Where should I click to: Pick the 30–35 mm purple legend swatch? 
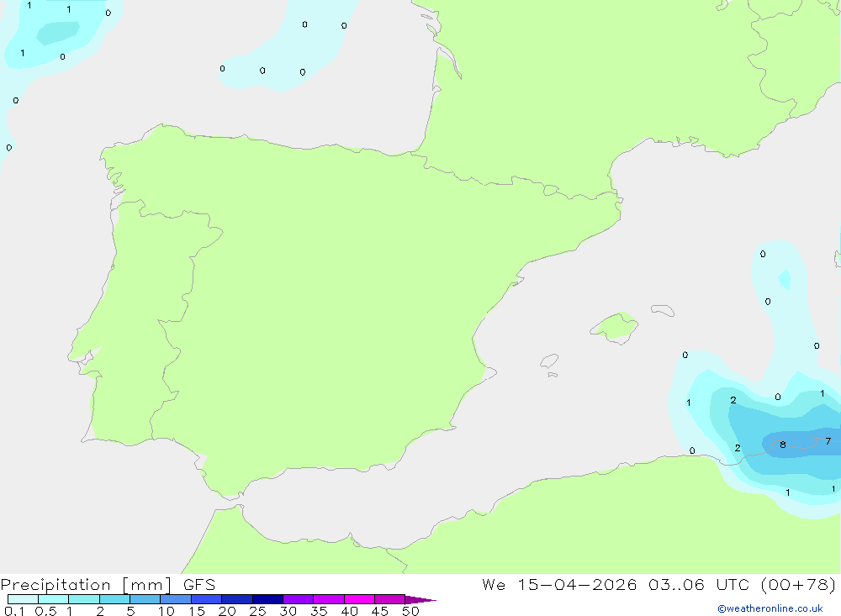pos(298,599)
